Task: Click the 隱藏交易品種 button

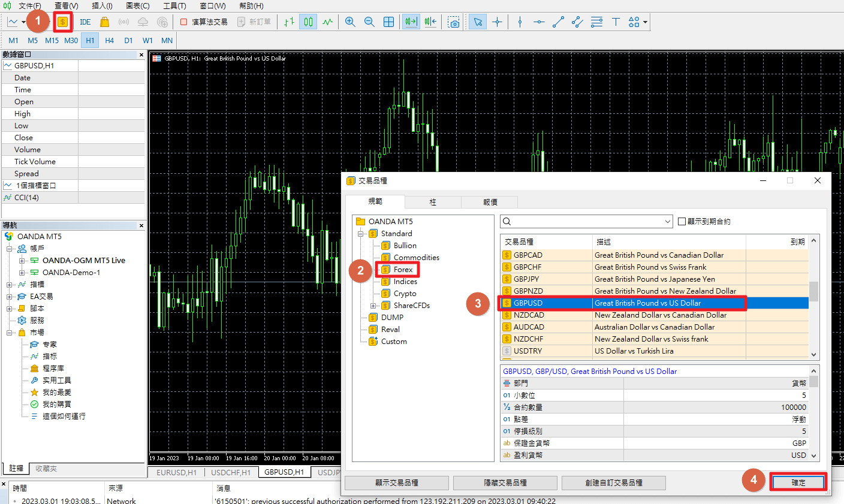Action: coord(505,482)
